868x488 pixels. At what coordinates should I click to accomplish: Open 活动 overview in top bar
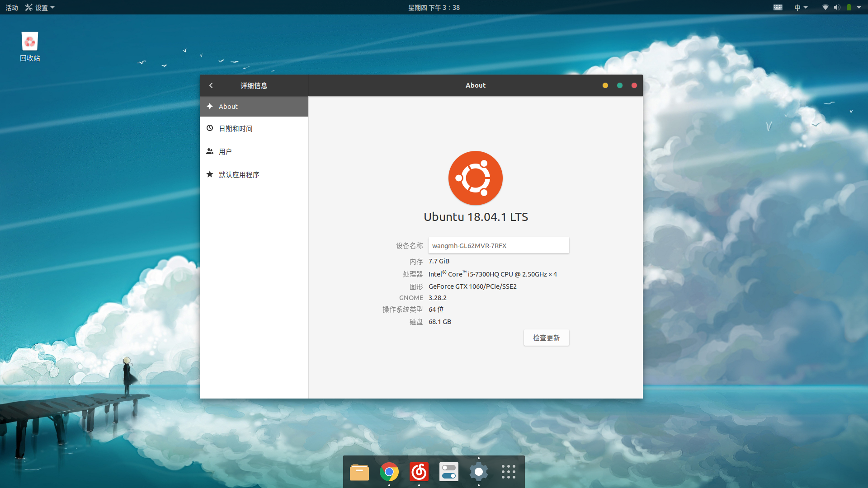coord(12,8)
